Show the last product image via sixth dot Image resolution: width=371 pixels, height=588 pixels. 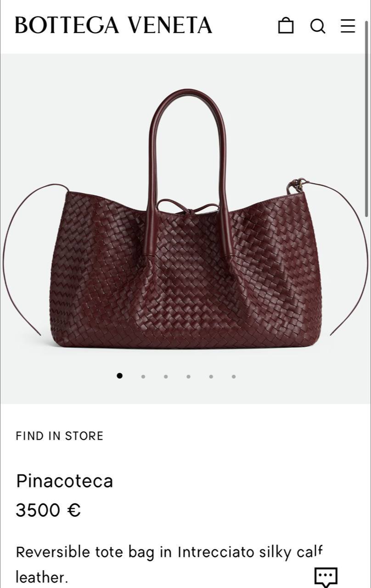(x=234, y=376)
